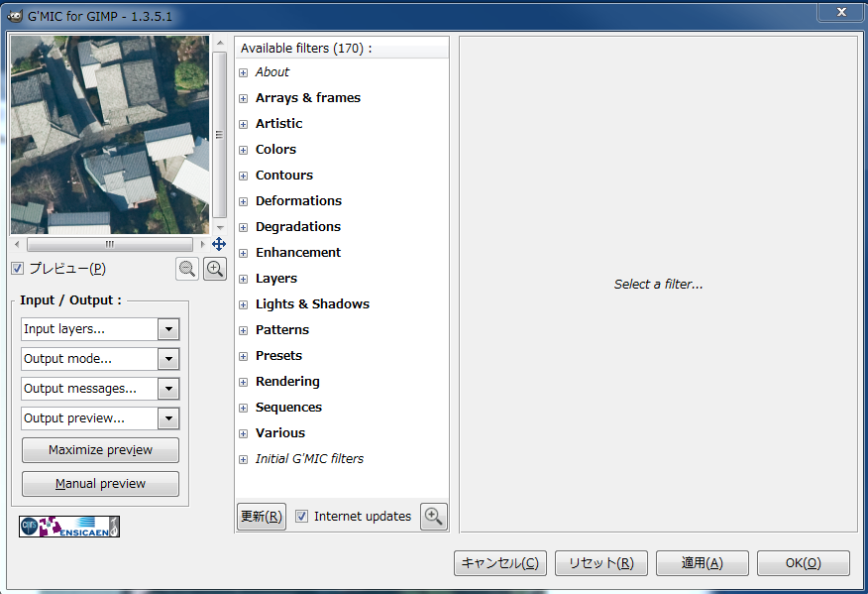The image size is (868, 594).
Task: Click the magnifier icon beside Internet updates
Action: coord(433,517)
